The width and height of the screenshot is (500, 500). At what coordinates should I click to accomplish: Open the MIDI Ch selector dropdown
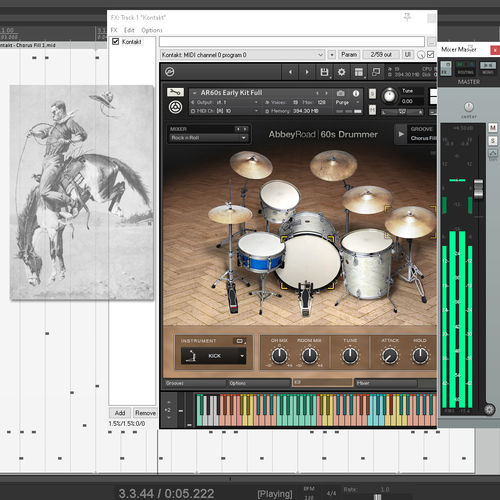(x=225, y=111)
